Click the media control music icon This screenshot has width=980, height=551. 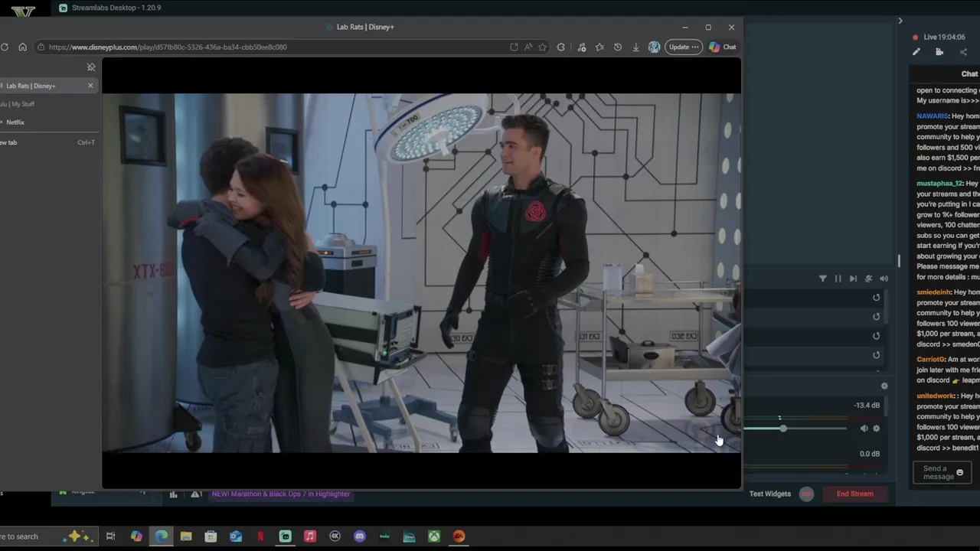point(582,47)
